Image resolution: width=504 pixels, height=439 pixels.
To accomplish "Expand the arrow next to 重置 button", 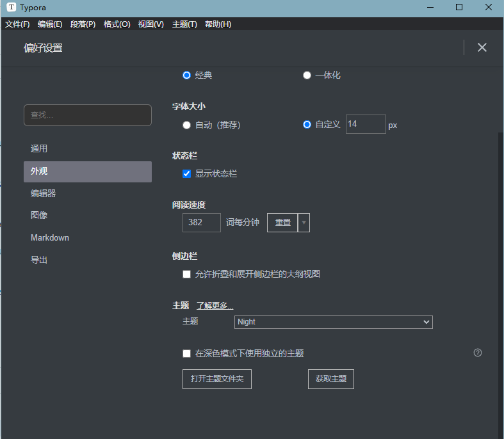I will click(x=304, y=223).
